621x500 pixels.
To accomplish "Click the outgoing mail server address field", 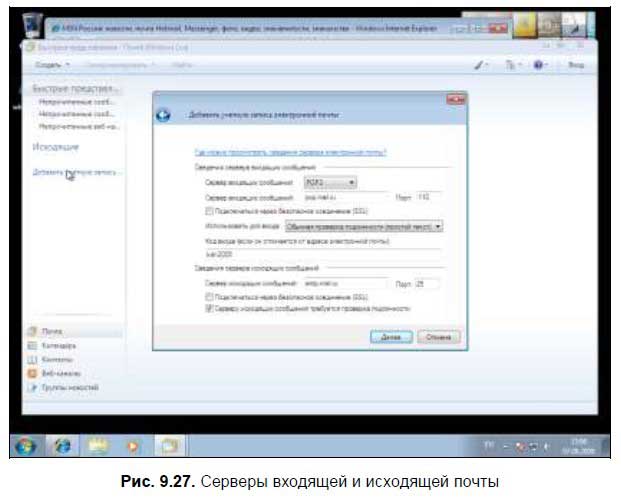I will point(346,283).
